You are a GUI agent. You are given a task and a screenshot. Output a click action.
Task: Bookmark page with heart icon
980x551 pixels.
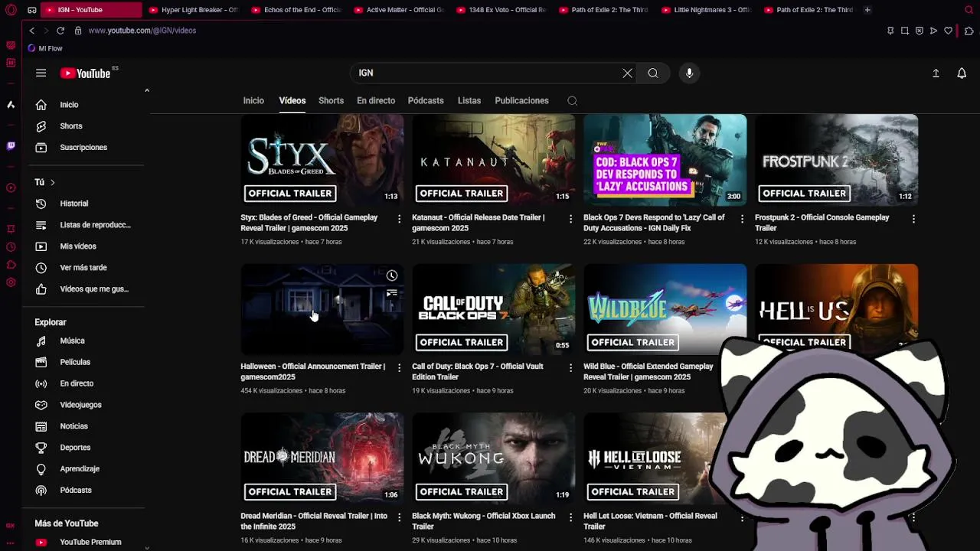[948, 31]
